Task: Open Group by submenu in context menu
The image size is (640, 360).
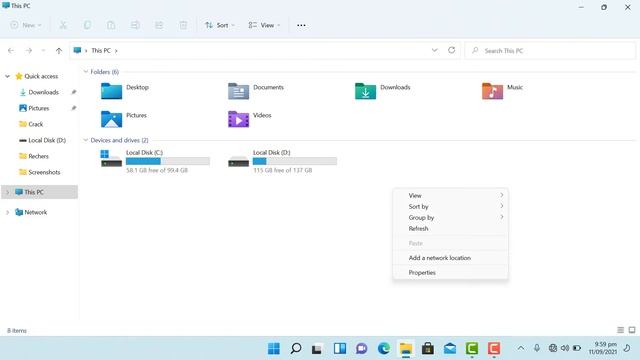Action: 451,218
